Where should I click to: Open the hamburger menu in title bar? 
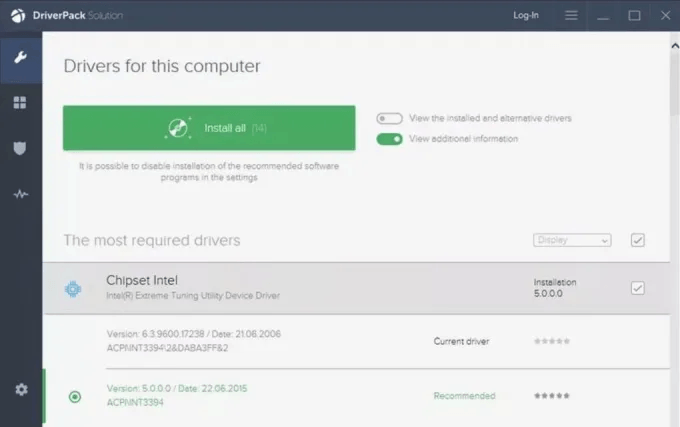pyautogui.click(x=571, y=16)
